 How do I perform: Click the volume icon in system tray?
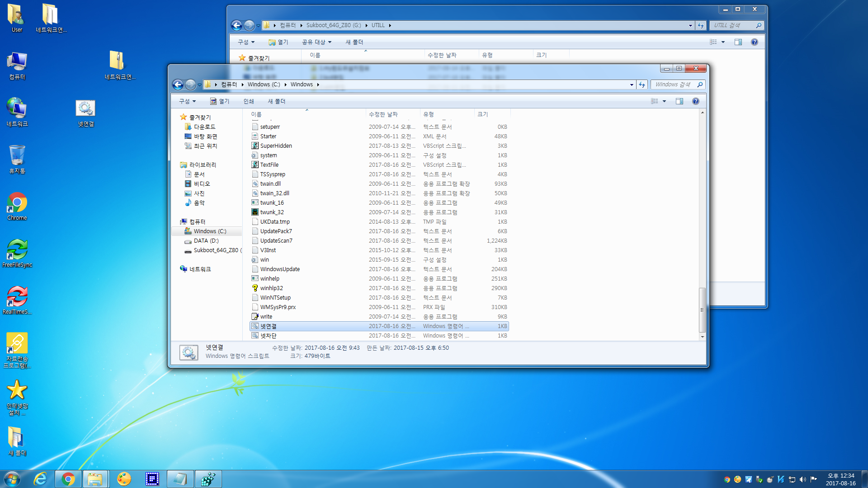point(803,479)
